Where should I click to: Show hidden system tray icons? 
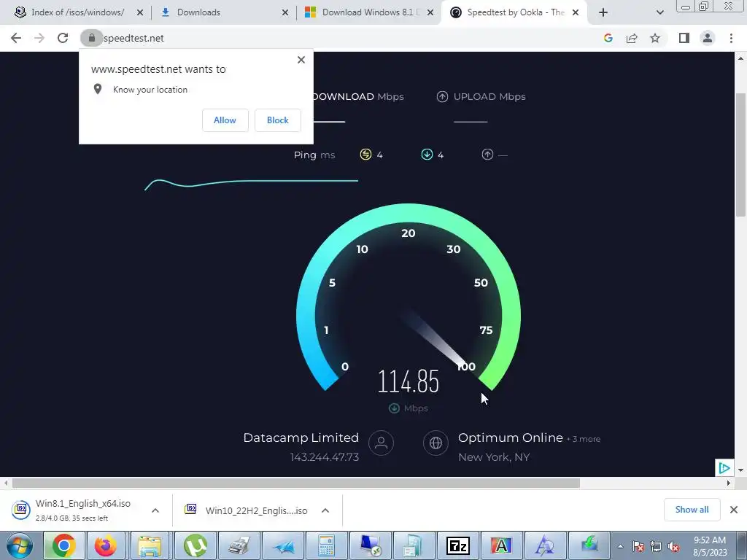pos(620,547)
